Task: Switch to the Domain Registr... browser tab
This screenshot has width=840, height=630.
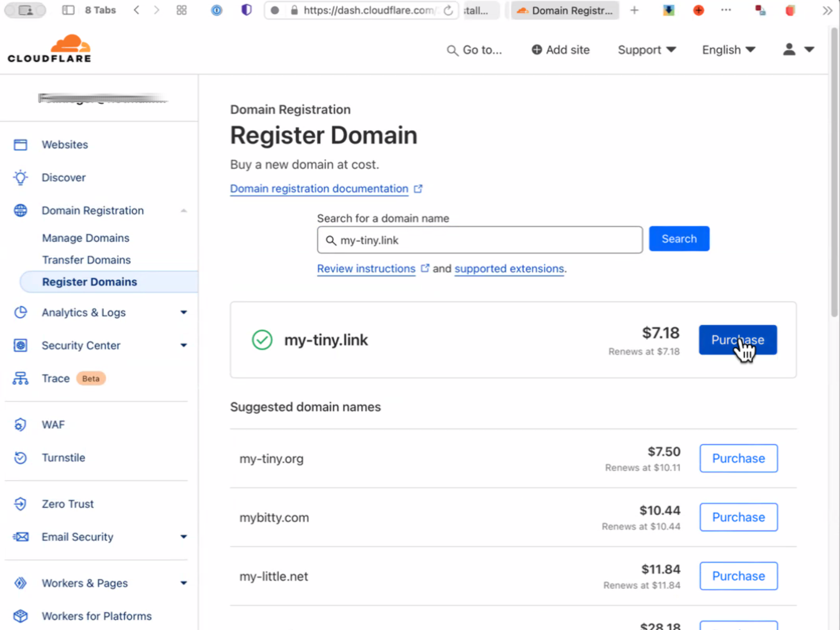Action: point(565,10)
